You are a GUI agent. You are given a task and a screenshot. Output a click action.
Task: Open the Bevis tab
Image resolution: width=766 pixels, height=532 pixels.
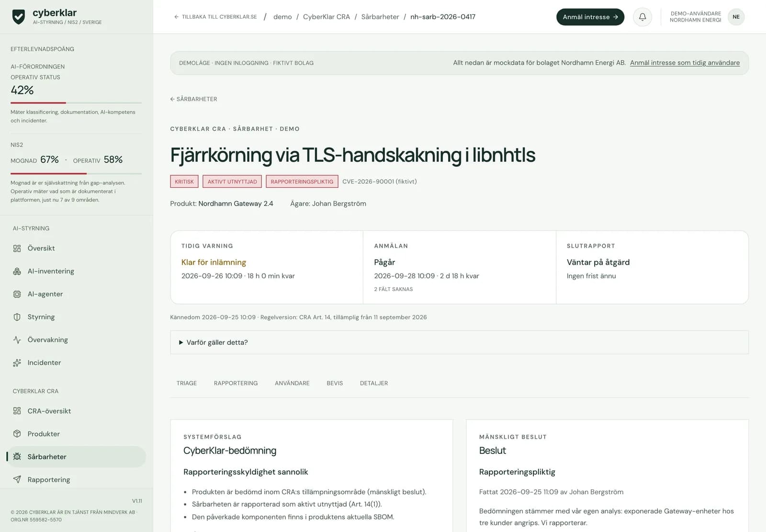tap(335, 383)
